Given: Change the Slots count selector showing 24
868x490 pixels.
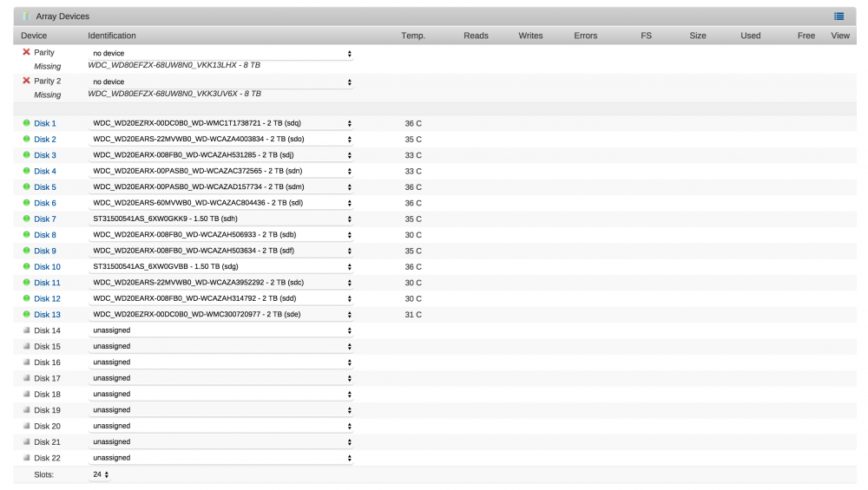Looking at the screenshot, I should 100,474.
